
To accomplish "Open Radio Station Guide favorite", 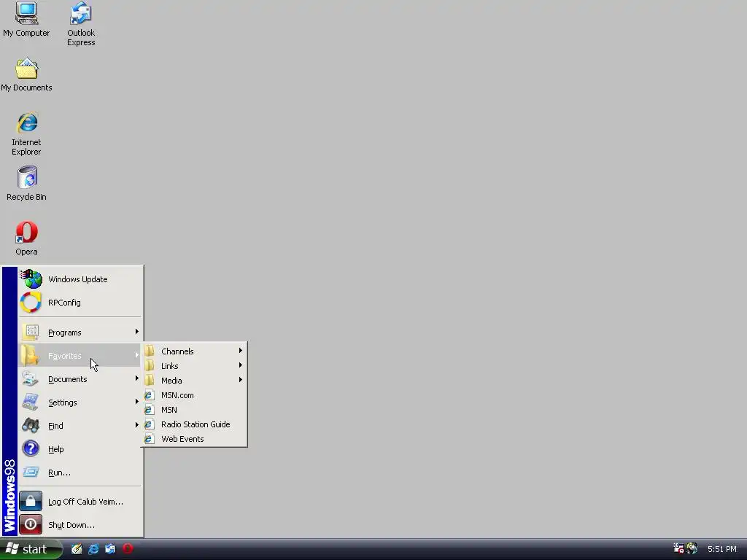I will point(194,424).
